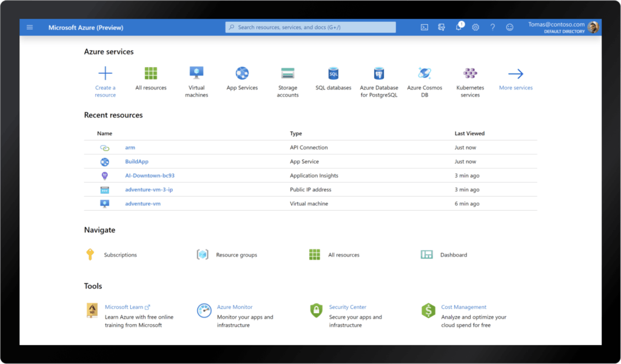Open Azure Cosmos DB

(425, 73)
